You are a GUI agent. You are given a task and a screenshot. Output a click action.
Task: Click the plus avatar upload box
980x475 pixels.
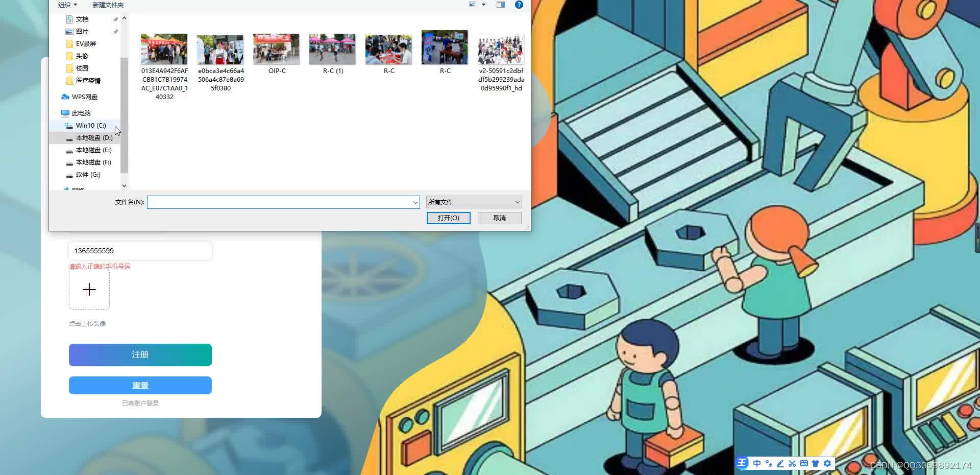[x=89, y=290]
